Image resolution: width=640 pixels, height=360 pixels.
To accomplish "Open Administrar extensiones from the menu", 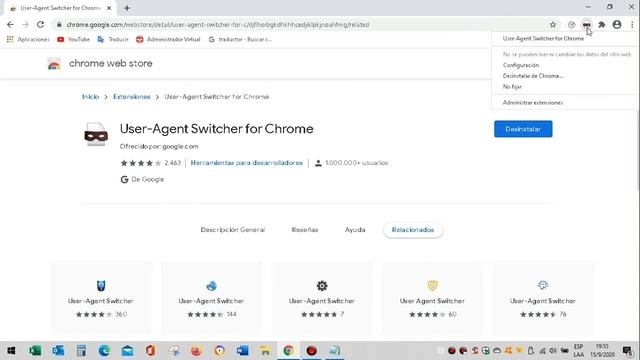I will pos(533,102).
